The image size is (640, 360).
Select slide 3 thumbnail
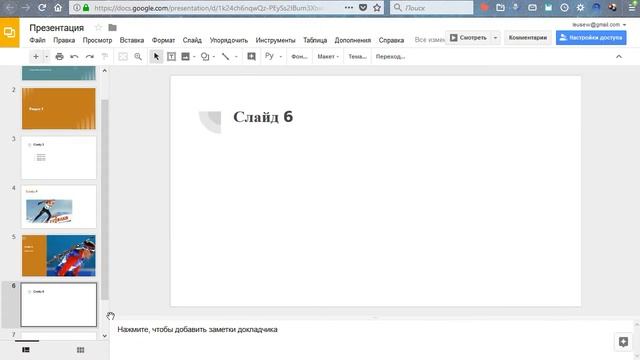(59, 158)
